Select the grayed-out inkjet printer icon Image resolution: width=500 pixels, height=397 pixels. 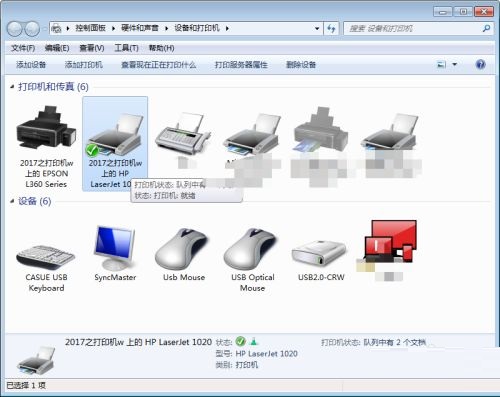pyautogui.click(x=321, y=129)
